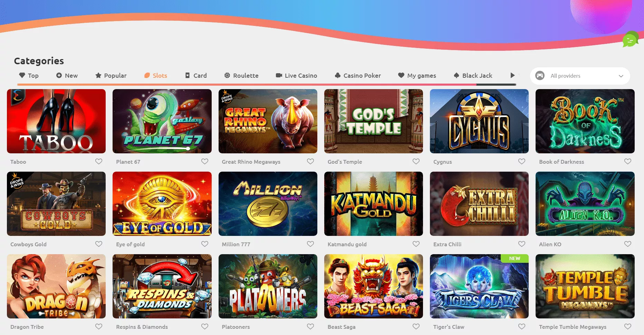Show more categories with right arrow
Viewport: 644px width, 335px height.
512,75
